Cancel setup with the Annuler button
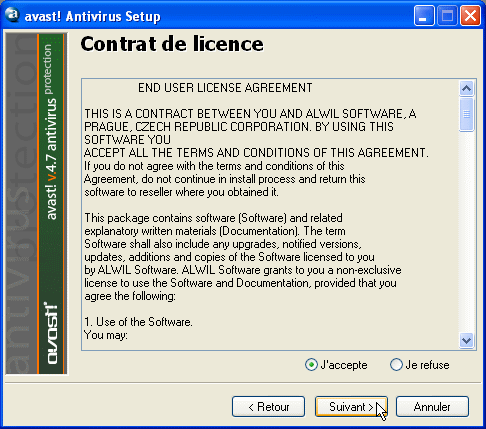The width and height of the screenshot is (486, 429). click(x=432, y=407)
